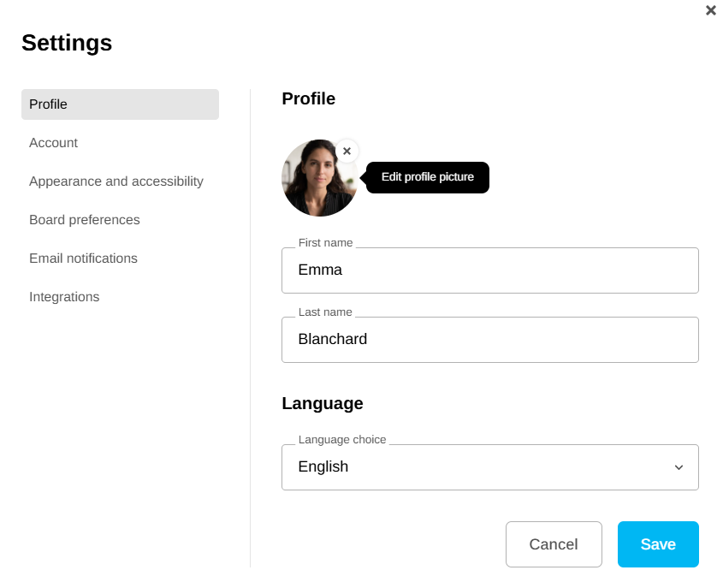Focus the First name field containing Emma
Screen dimensions: 723x588
489,270
